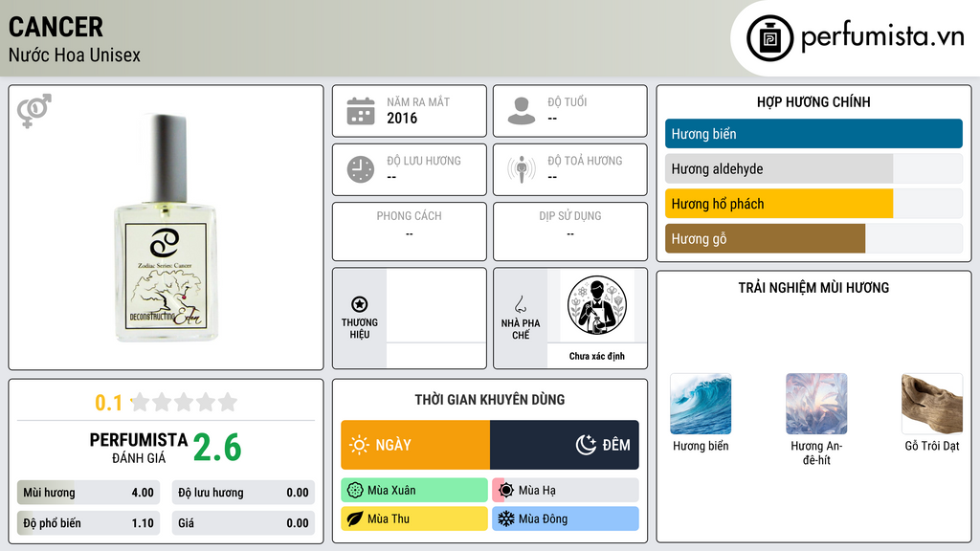Click the Trải nghiệm mùi hương heading
Screen dimensions: 980x551
pyautogui.click(x=813, y=288)
